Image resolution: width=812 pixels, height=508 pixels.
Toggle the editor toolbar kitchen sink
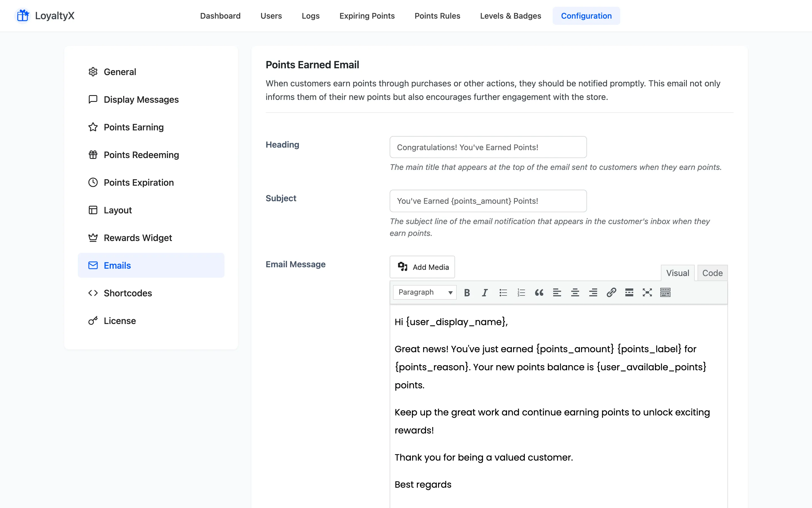pos(665,292)
